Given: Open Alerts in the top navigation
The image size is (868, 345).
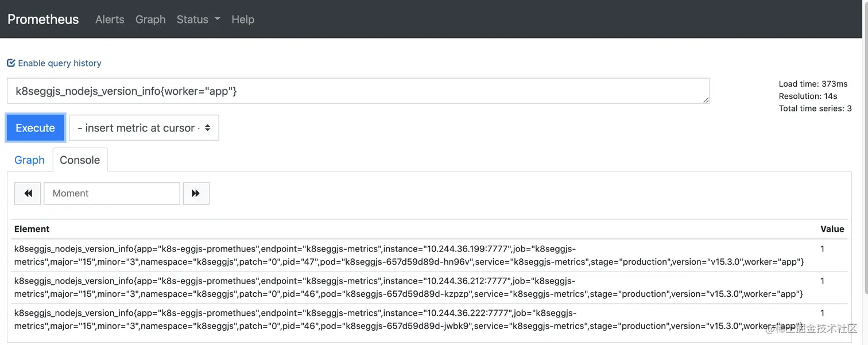Looking at the screenshot, I should click(110, 20).
